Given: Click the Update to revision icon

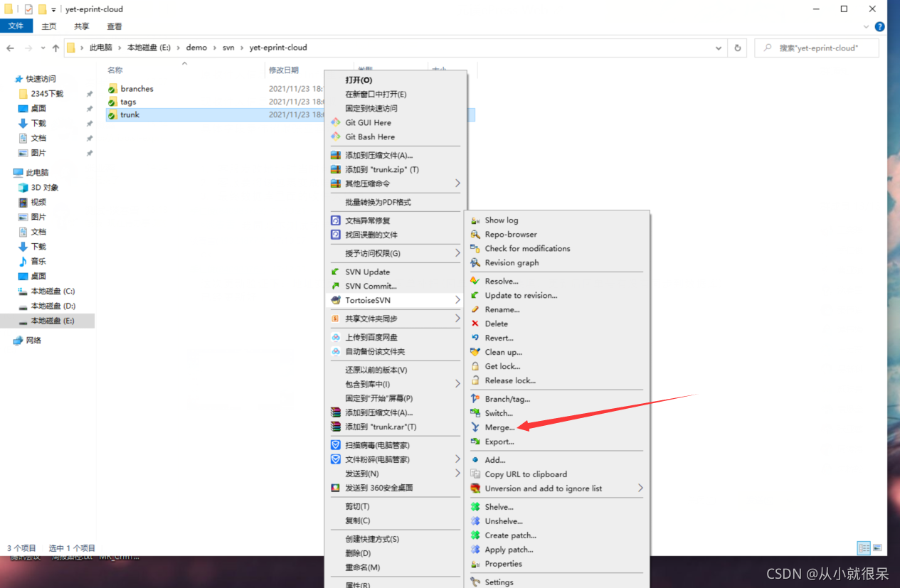Looking at the screenshot, I should pyautogui.click(x=475, y=296).
